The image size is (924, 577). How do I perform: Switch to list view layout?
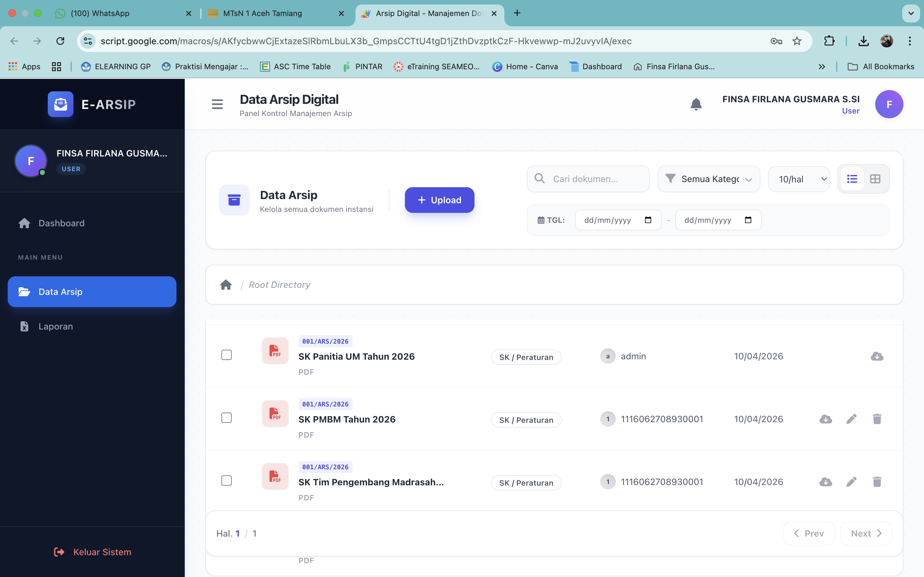(852, 179)
